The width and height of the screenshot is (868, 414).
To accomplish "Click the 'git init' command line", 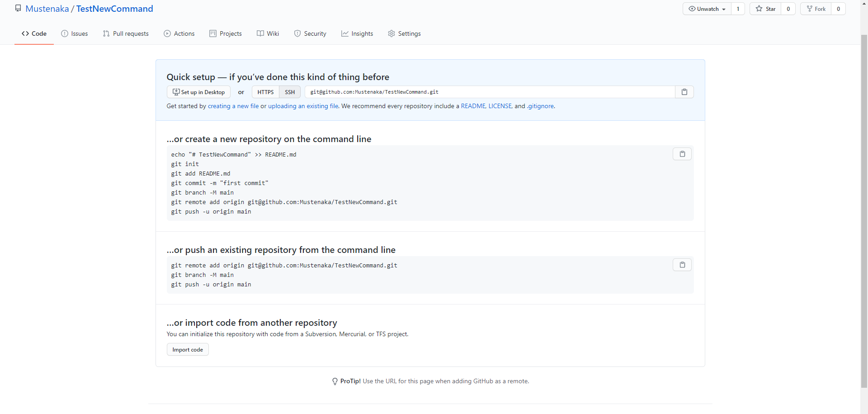I will click(x=185, y=164).
